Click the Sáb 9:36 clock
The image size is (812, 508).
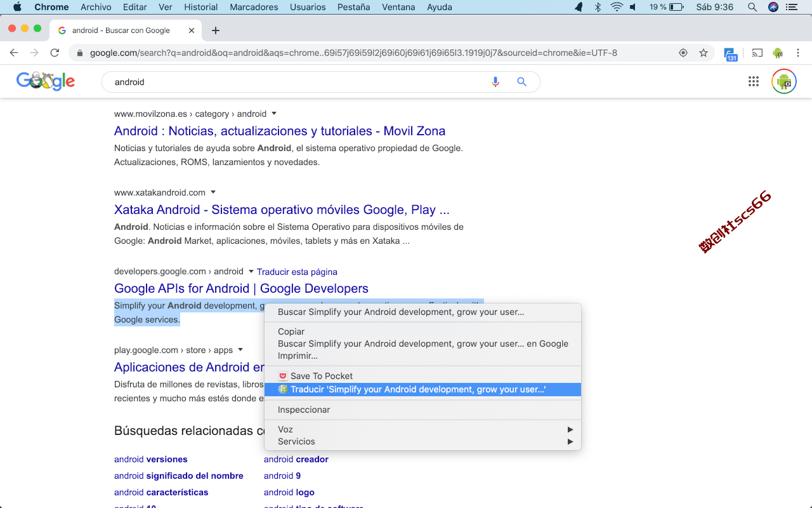714,7
